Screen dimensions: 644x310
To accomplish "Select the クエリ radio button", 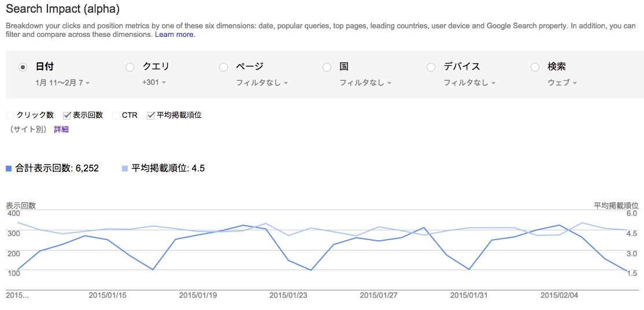I will coord(129,67).
